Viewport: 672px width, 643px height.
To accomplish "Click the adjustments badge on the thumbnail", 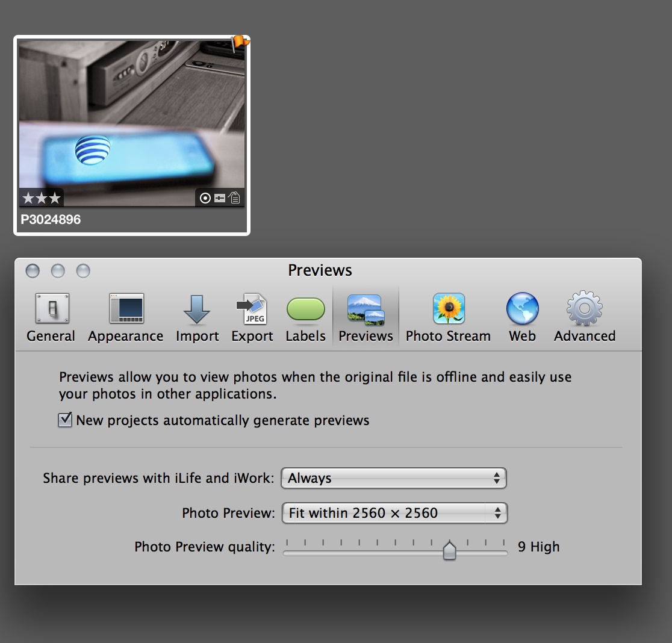I will pos(220,198).
